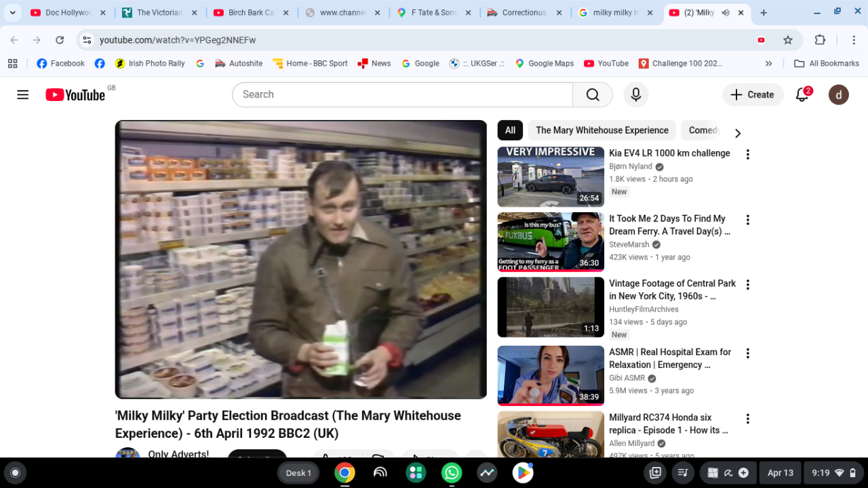Switch to The Victorian tab
The width and height of the screenshot is (868, 488).
(159, 13)
